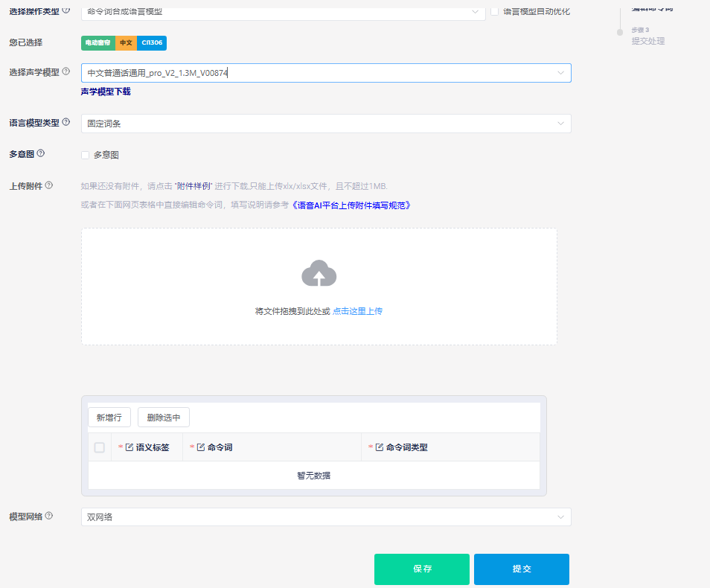Image resolution: width=710 pixels, height=588 pixels.
Task: Toggle the select-all checkbox in the table header
Action: pos(100,447)
